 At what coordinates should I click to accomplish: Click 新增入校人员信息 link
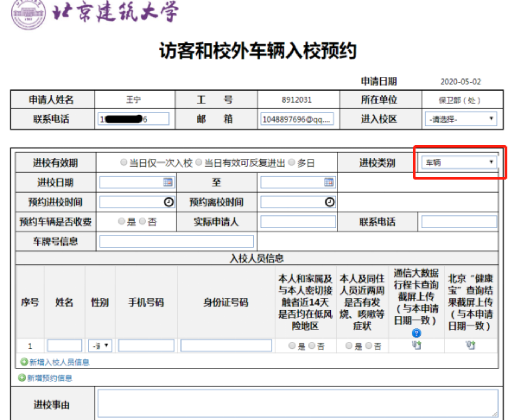(x=59, y=362)
